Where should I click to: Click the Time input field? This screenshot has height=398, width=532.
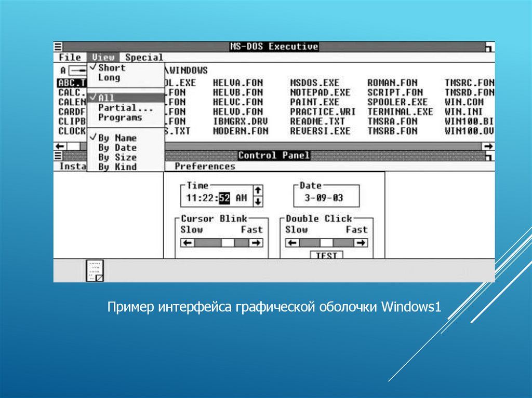coord(217,198)
